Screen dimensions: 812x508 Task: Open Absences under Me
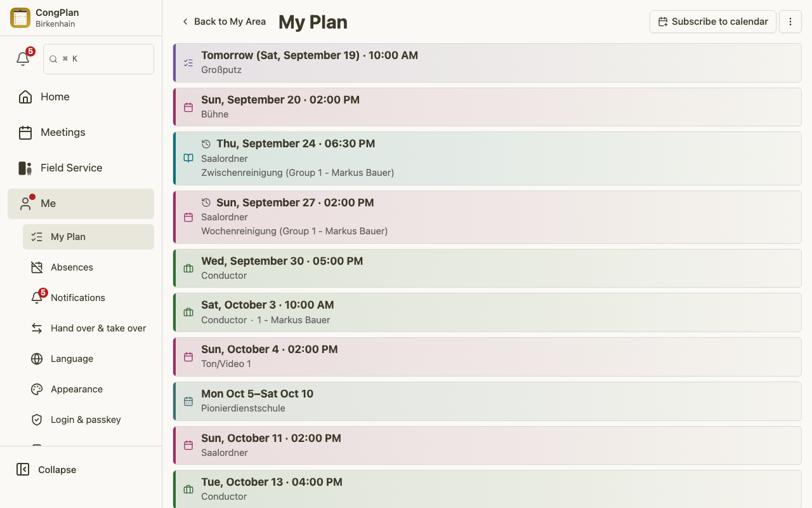(x=89, y=267)
